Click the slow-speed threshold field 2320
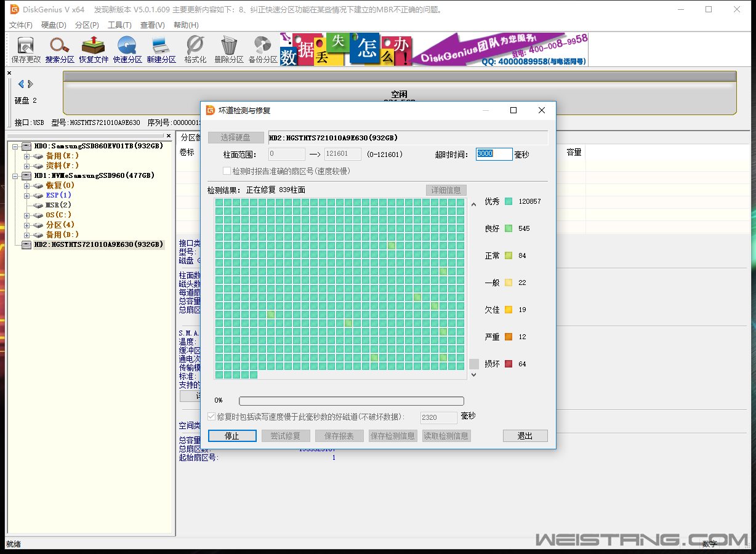The height and width of the screenshot is (554, 756). pos(439,417)
